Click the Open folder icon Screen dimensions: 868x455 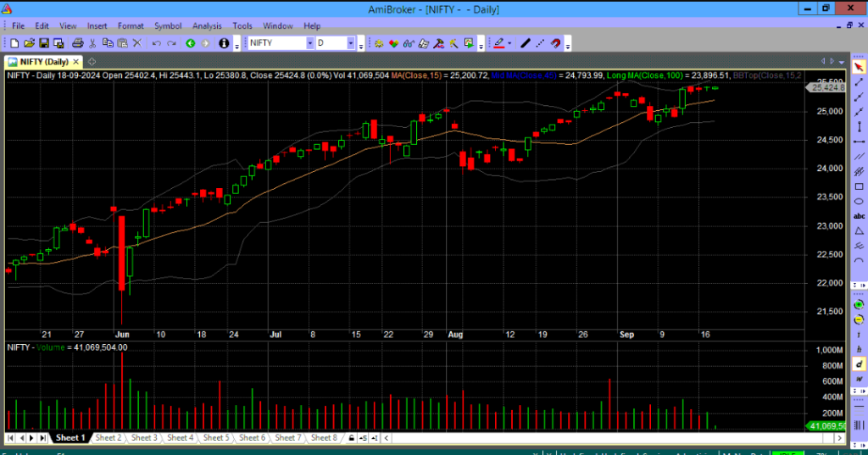tap(29, 43)
